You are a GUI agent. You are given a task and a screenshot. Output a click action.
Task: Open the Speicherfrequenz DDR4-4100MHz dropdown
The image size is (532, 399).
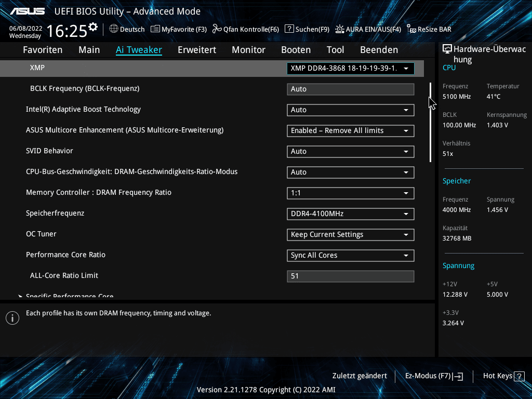coord(351,214)
